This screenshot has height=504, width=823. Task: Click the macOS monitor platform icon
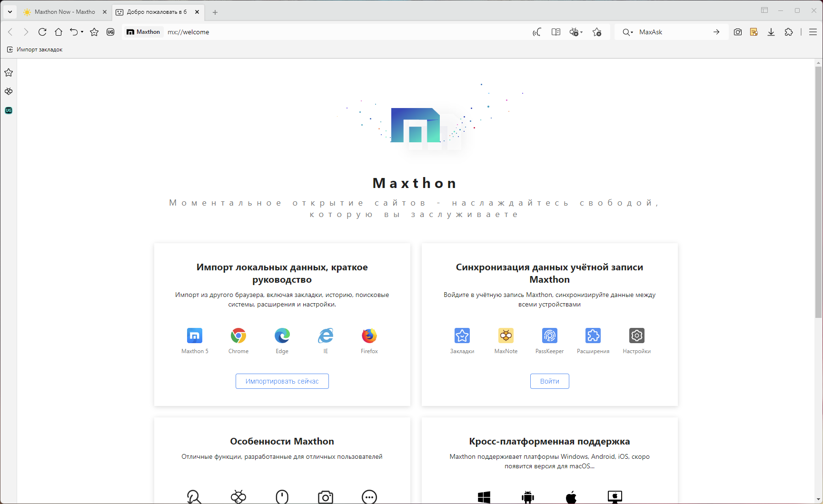pos(615,497)
